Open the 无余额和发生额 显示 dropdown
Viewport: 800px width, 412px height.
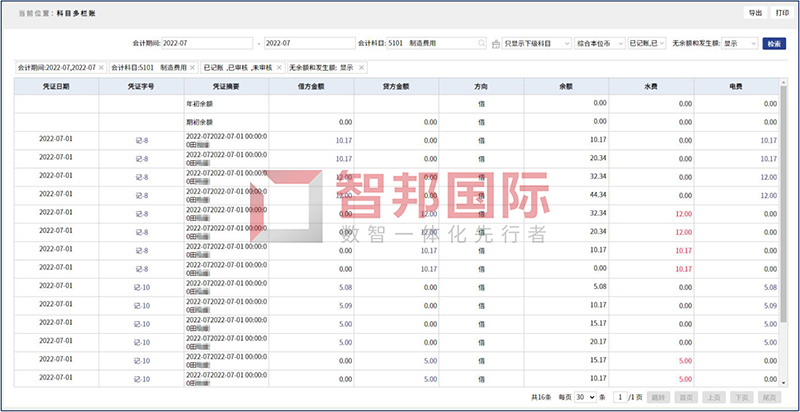pyautogui.click(x=738, y=45)
